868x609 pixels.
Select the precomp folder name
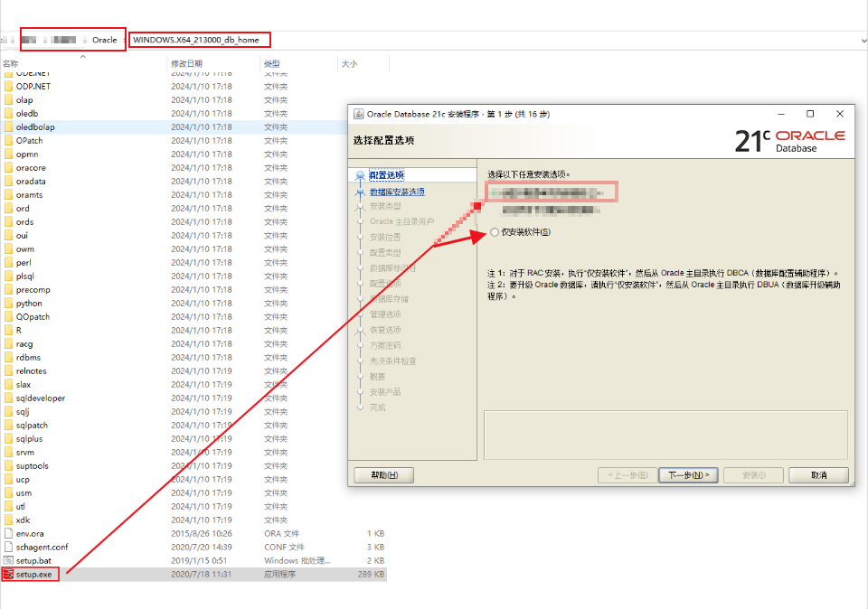pyautogui.click(x=33, y=289)
